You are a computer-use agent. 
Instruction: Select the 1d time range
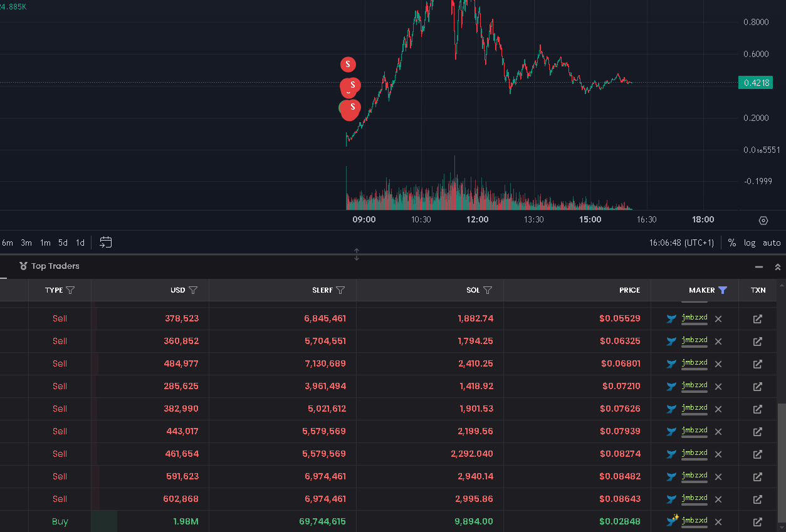click(80, 243)
